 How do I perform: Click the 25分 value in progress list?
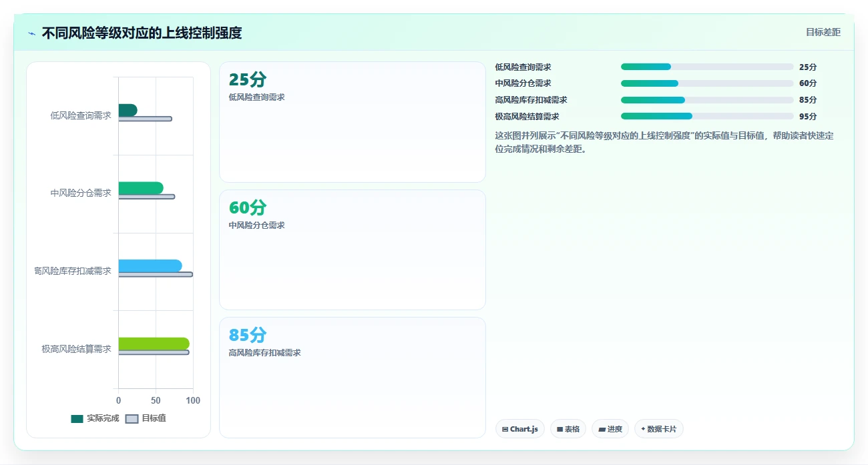tap(808, 67)
